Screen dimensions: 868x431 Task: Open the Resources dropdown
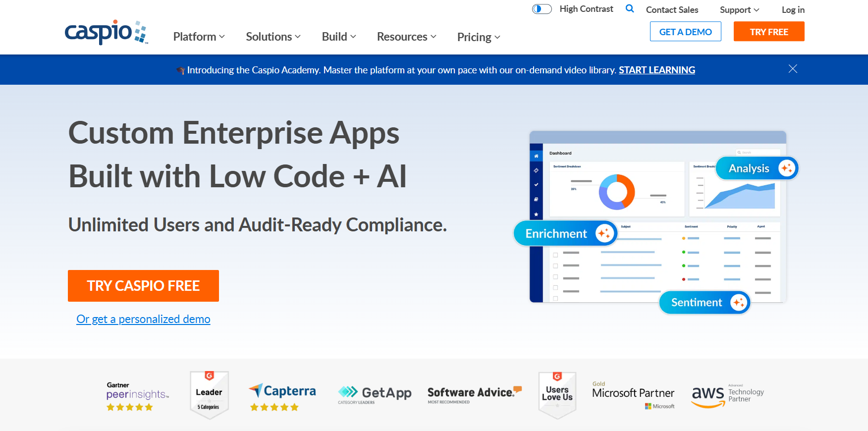coord(407,37)
